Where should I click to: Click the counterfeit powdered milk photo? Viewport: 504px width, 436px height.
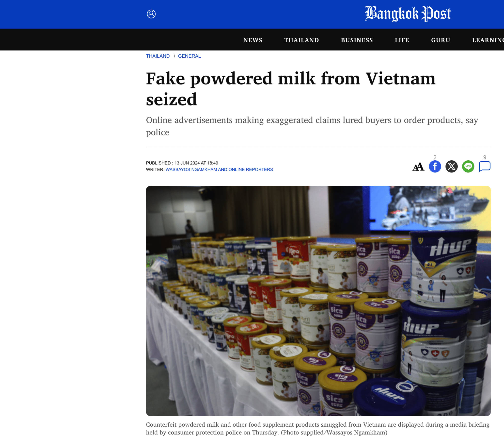pyautogui.click(x=318, y=301)
